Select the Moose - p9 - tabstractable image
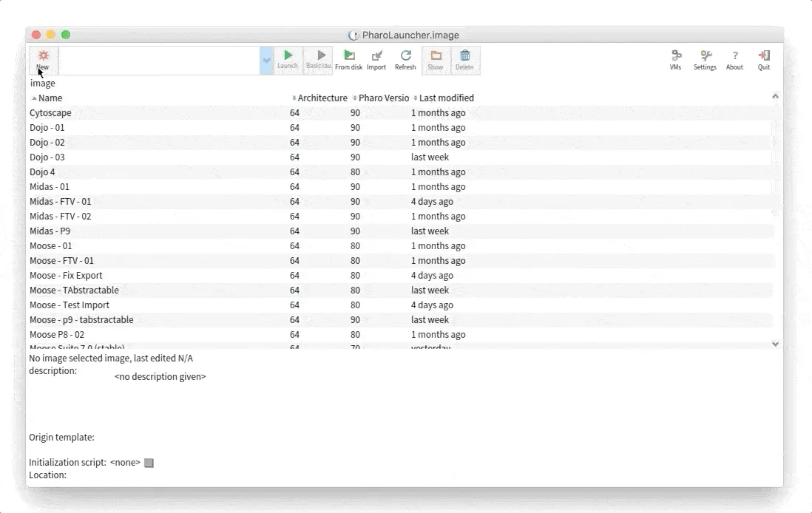The width and height of the screenshot is (812, 513). tap(400, 319)
